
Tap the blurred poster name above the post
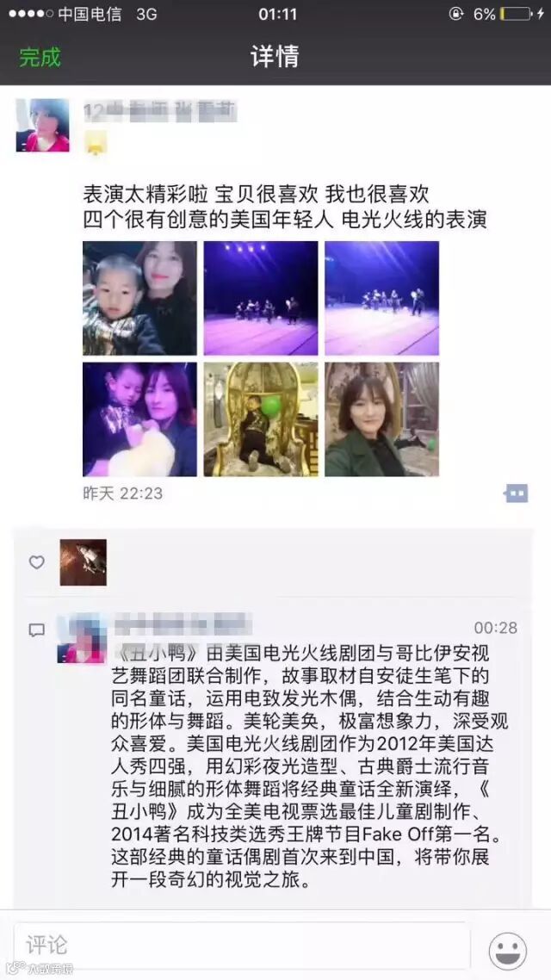[x=160, y=112]
